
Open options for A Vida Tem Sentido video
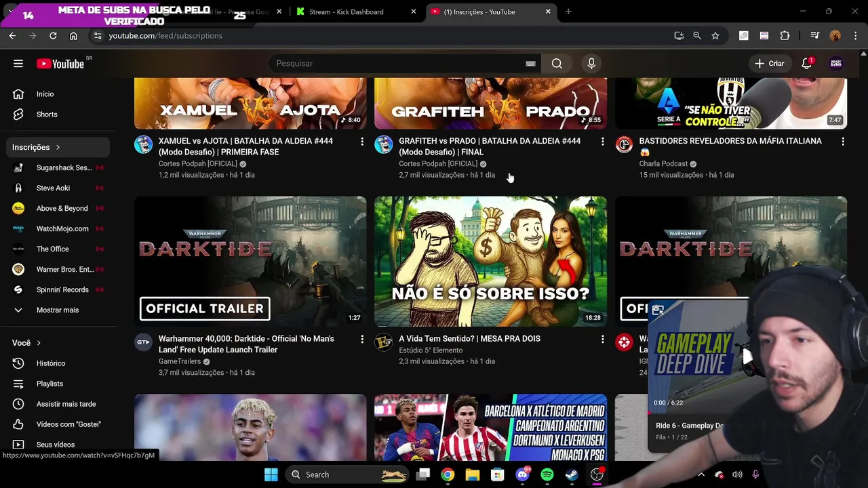(x=602, y=339)
